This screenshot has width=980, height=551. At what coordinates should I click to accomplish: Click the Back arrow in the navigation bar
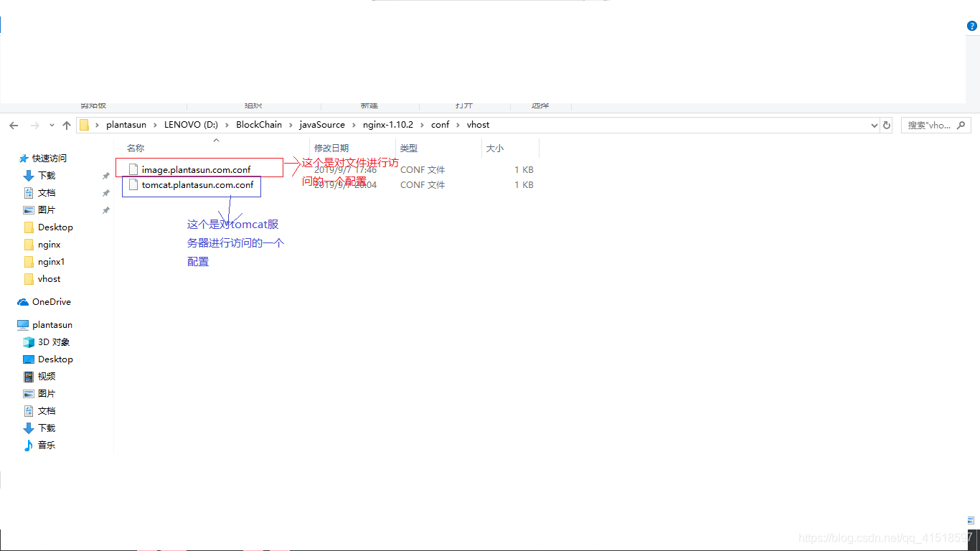click(x=14, y=125)
